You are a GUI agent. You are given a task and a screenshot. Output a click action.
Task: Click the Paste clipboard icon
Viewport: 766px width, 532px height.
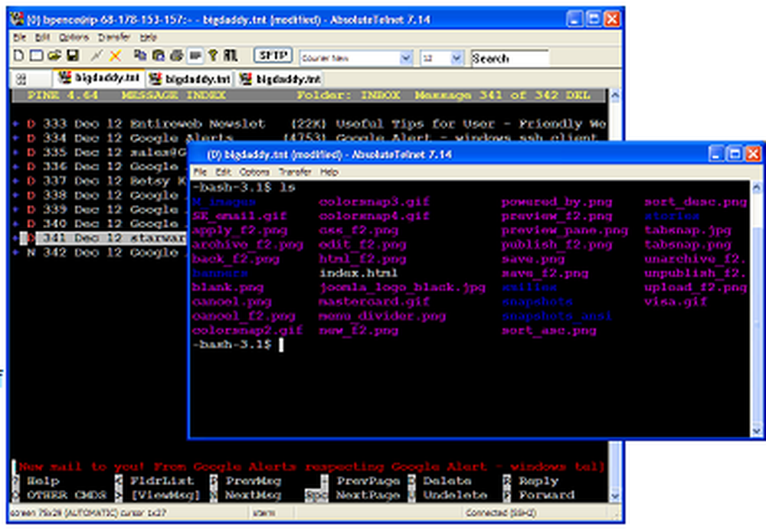[x=159, y=56]
